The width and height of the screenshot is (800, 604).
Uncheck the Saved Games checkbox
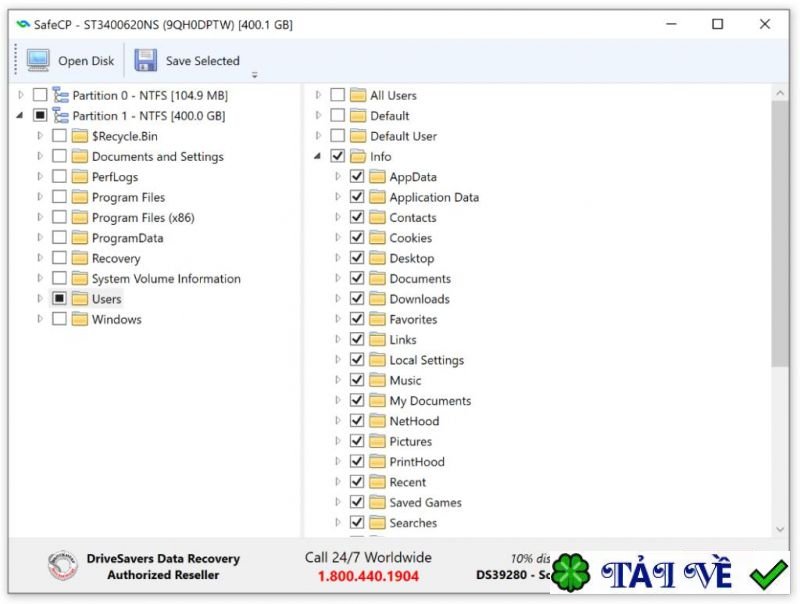357,502
